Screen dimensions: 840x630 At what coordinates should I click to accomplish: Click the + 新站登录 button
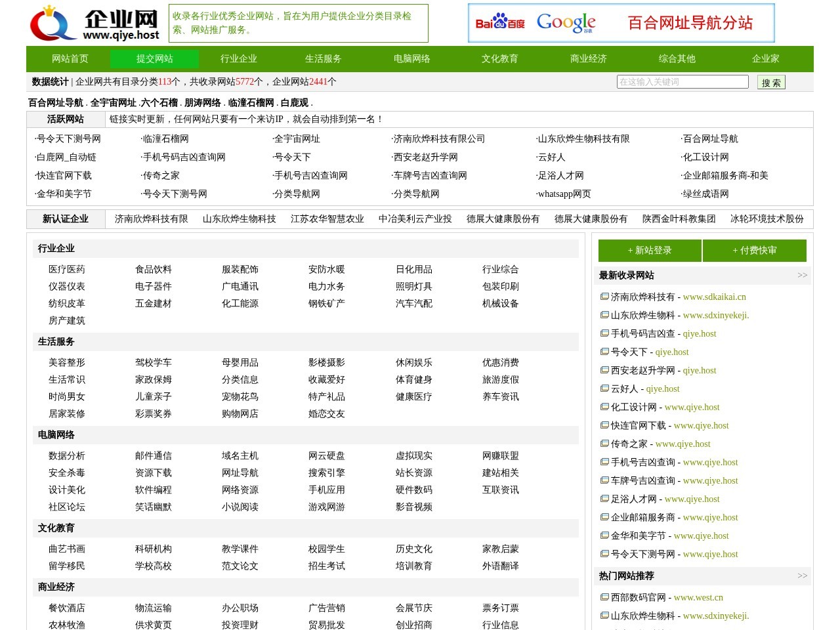pos(649,251)
